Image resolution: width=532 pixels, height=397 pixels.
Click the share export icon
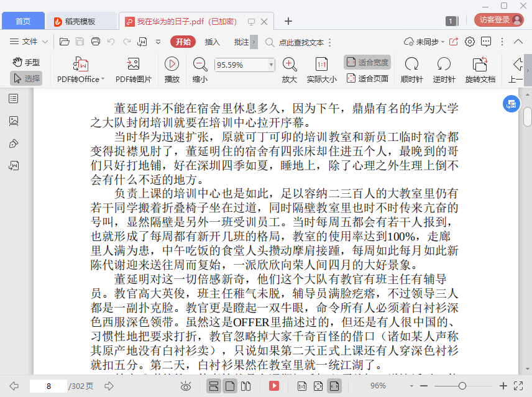[x=454, y=42]
